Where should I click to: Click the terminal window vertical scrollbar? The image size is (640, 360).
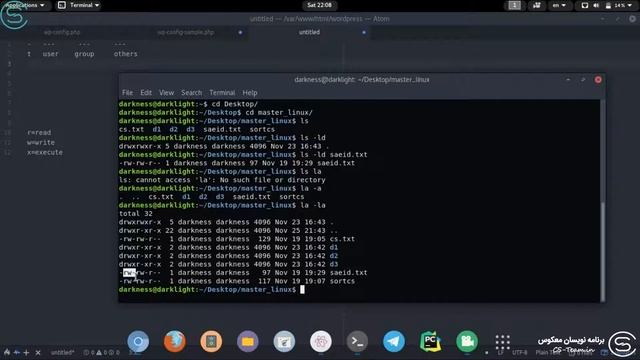click(x=602, y=251)
